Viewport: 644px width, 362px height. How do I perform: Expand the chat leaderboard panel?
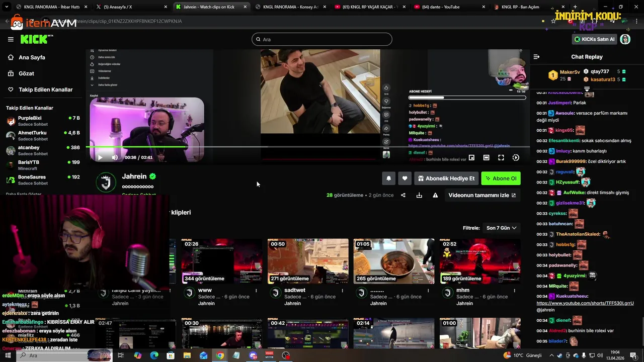pyautogui.click(x=587, y=89)
